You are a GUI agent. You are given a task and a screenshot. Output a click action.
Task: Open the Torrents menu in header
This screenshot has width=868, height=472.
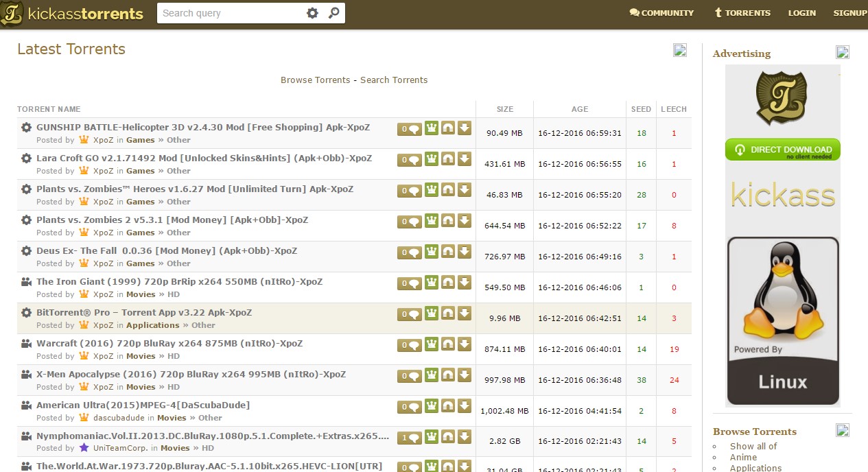tap(742, 13)
